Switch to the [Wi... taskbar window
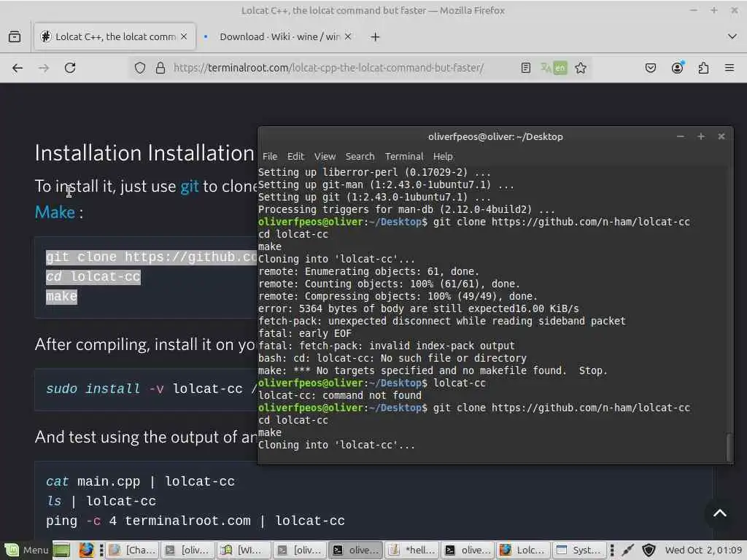 [245, 550]
